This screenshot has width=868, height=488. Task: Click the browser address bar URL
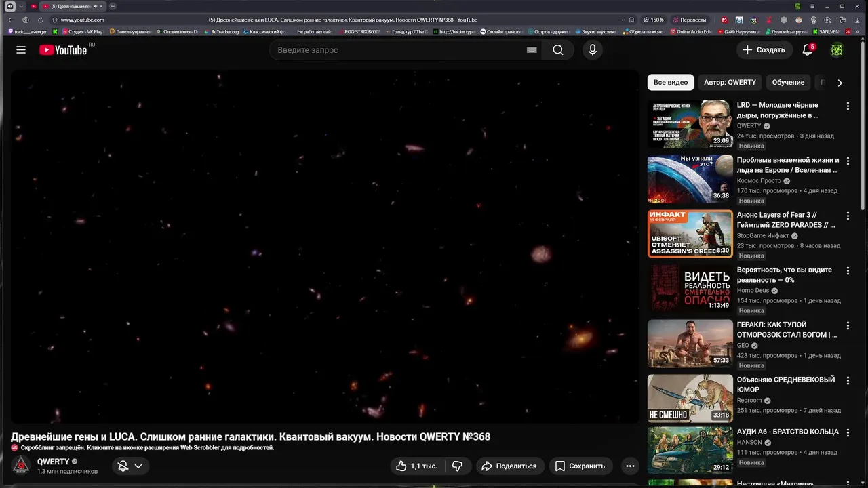(83, 20)
